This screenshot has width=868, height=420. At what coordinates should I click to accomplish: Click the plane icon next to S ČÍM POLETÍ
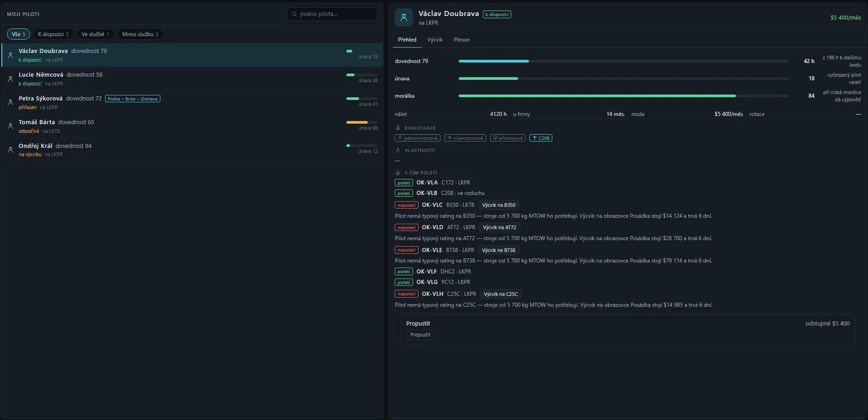[x=398, y=172]
